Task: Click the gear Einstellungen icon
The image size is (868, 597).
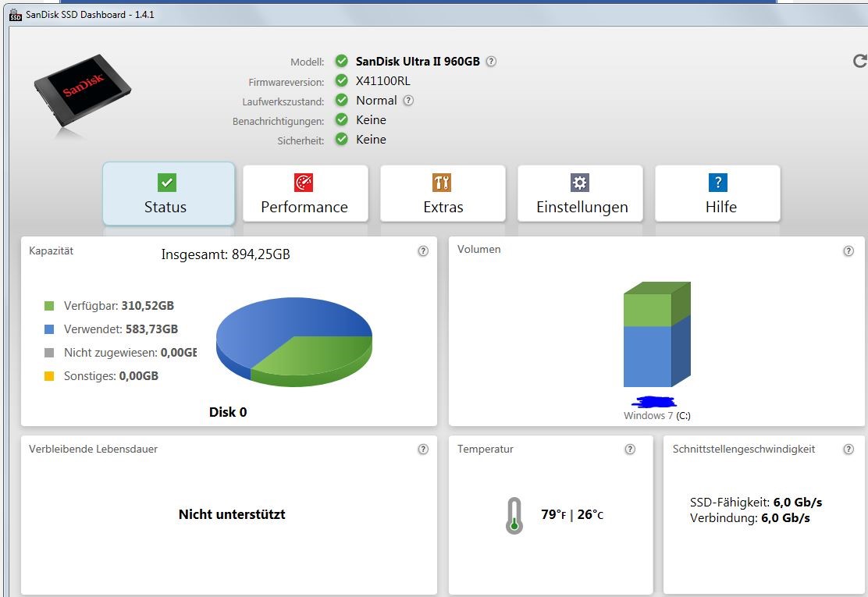Action: [580, 182]
